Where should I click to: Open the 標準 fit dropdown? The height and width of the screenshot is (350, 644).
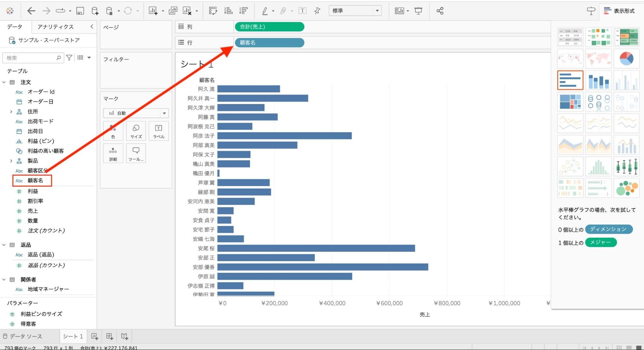pos(355,11)
